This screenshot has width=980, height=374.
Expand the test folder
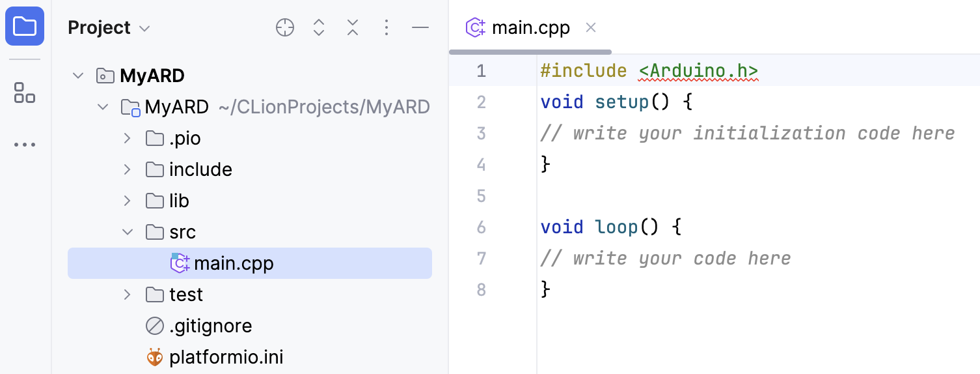tap(127, 295)
